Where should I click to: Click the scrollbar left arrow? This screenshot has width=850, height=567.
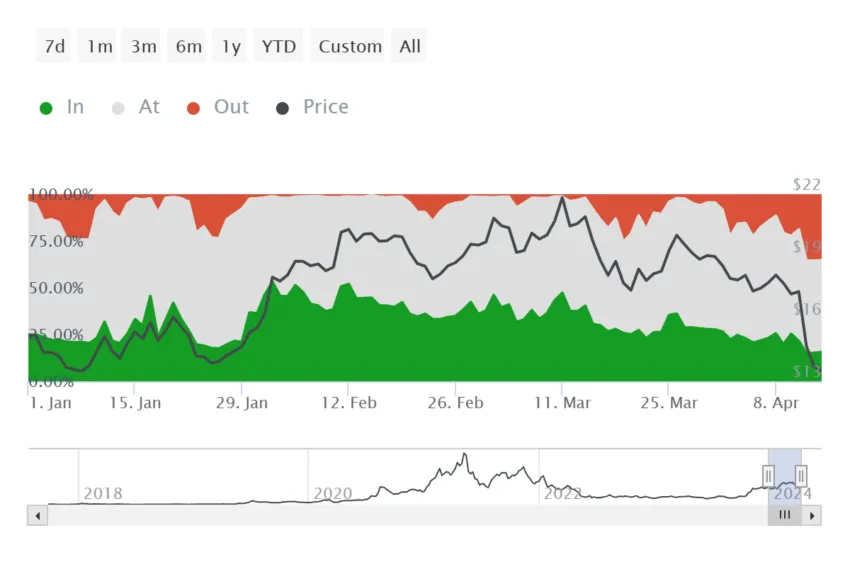click(x=37, y=516)
